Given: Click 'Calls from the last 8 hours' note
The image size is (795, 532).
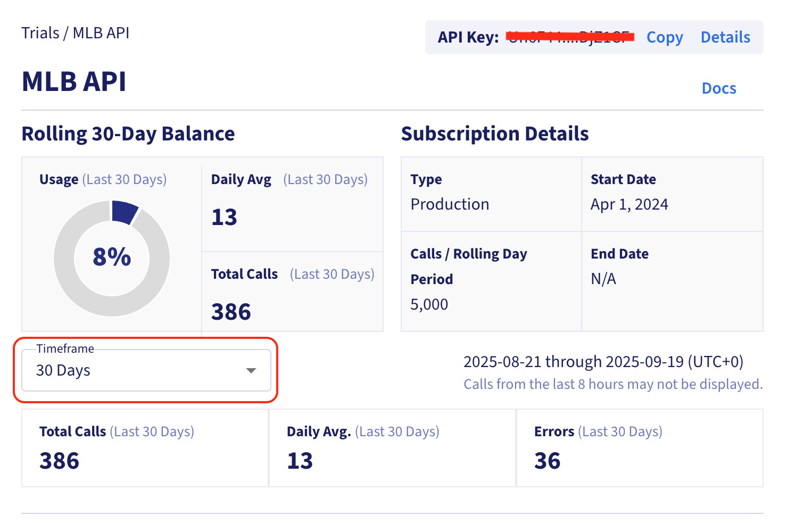Looking at the screenshot, I should 613,384.
